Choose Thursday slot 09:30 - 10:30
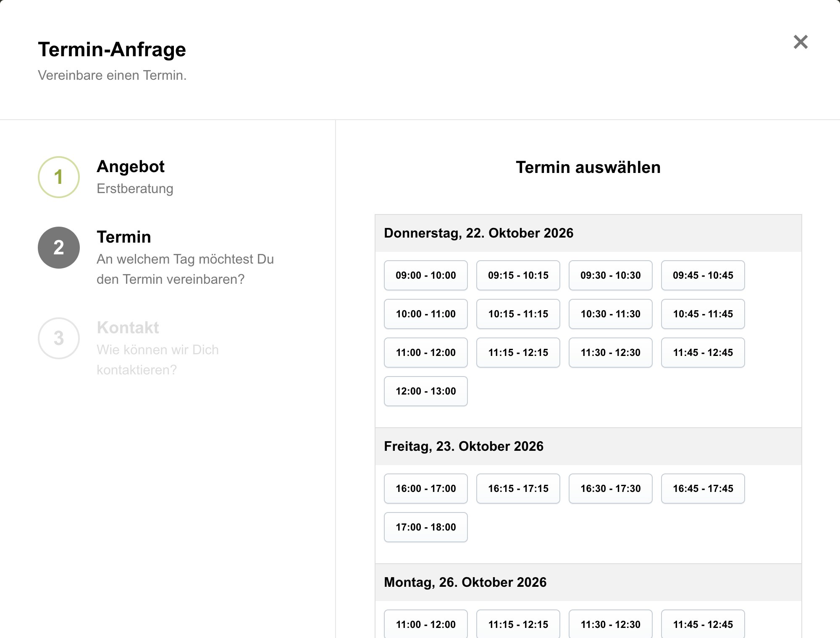The image size is (840, 638). 611,275
